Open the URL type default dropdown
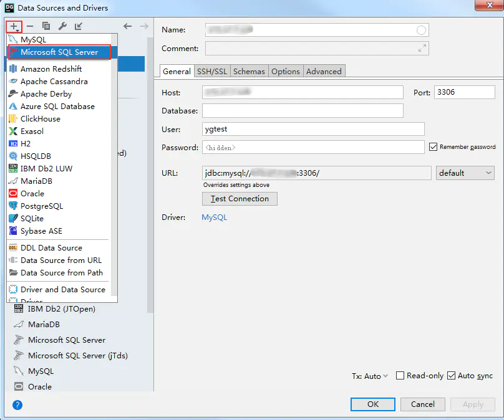Viewport: 504px width, 420px height. click(465, 173)
